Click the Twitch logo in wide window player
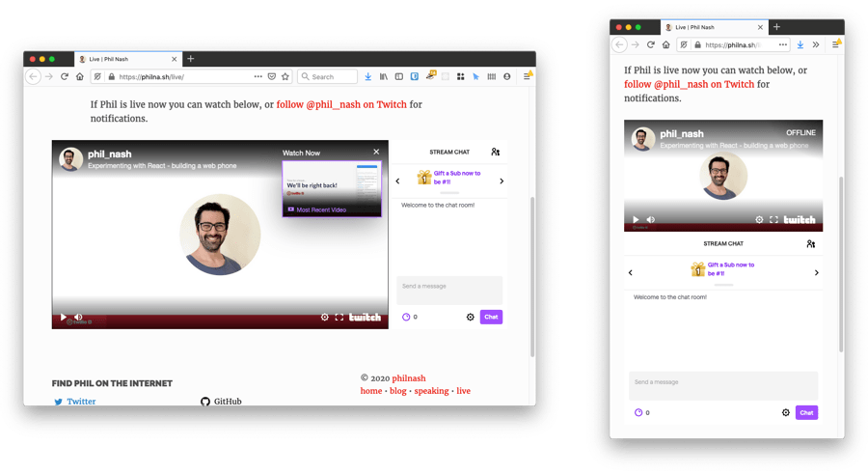868x474 pixels. pyautogui.click(x=365, y=317)
